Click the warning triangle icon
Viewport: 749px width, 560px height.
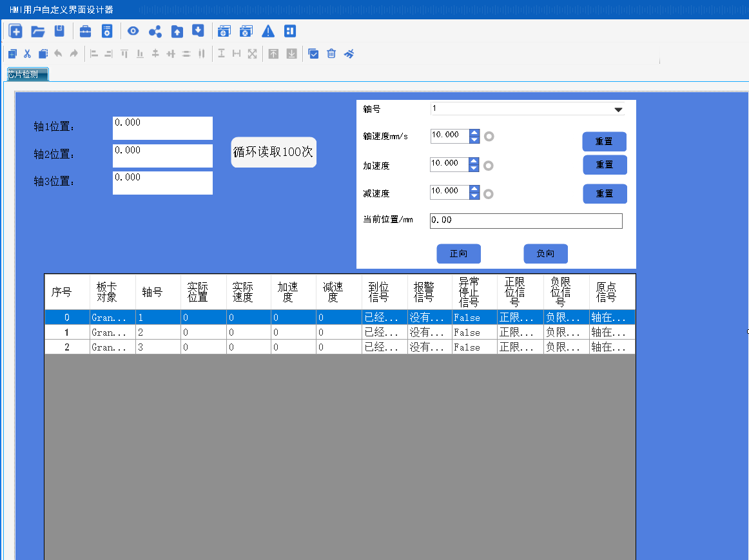coord(268,32)
